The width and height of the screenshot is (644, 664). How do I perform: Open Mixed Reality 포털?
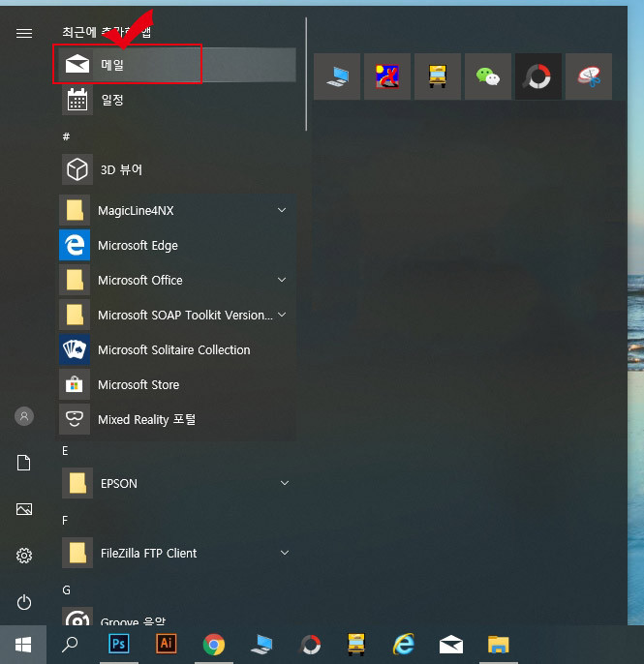click(177, 419)
